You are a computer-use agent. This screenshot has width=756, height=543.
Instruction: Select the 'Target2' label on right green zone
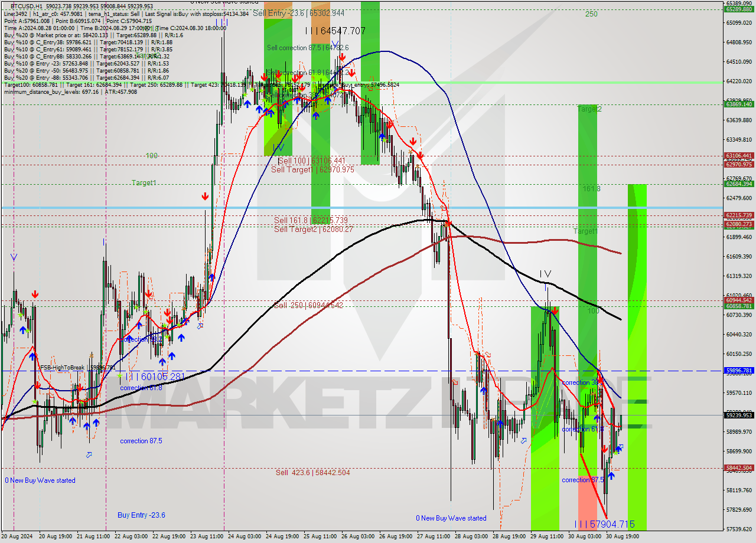coord(589,109)
